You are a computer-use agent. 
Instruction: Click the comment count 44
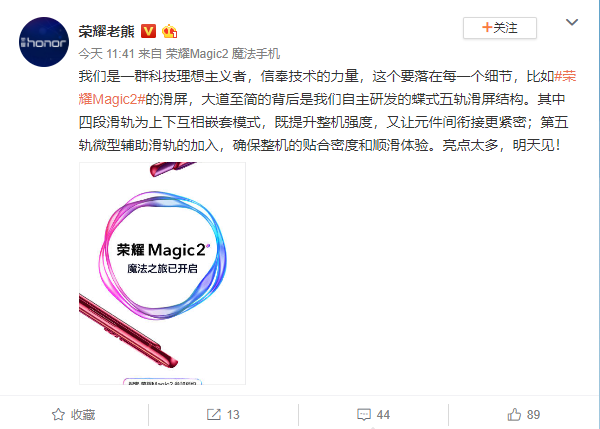point(383,414)
